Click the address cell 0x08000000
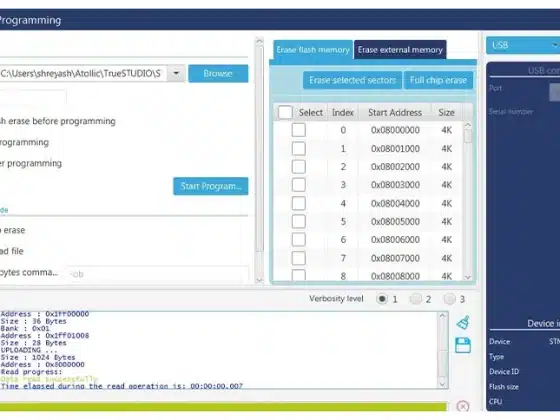The height and width of the screenshot is (420, 560). coord(395,130)
